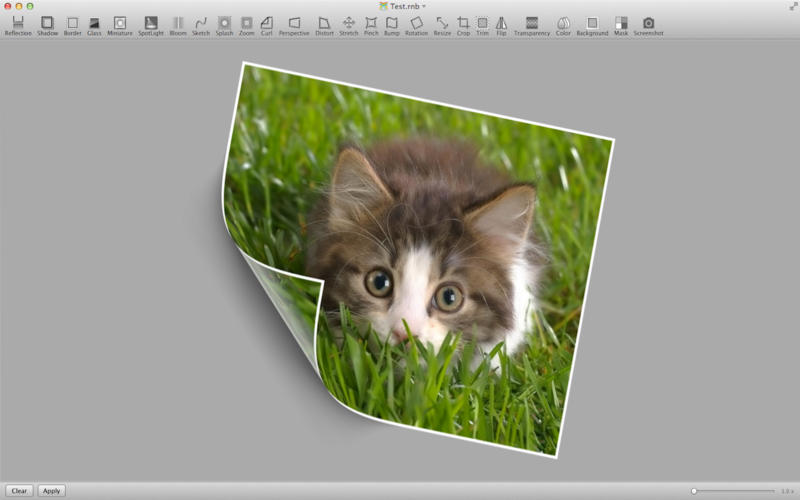Use the Trim tool
The width and height of the screenshot is (800, 500).
pos(482,26)
